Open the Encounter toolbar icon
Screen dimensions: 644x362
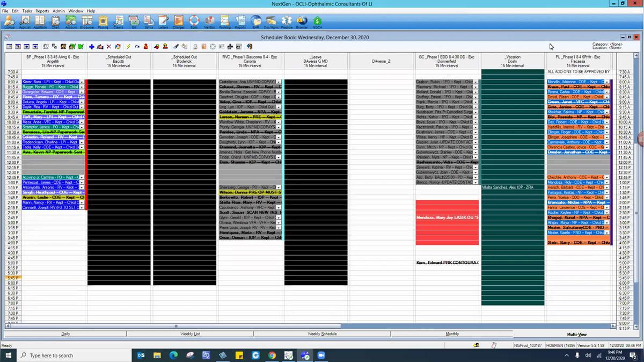pyautogui.click(x=87, y=21)
